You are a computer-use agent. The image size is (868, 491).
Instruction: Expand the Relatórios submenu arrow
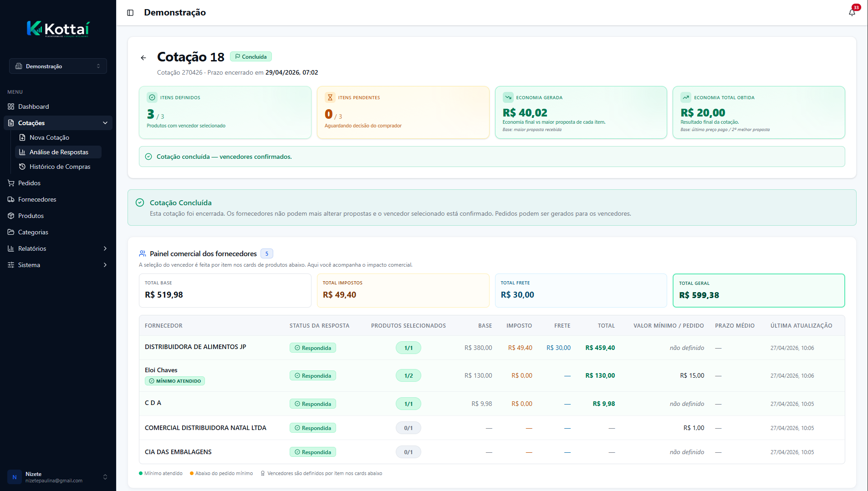click(x=105, y=248)
